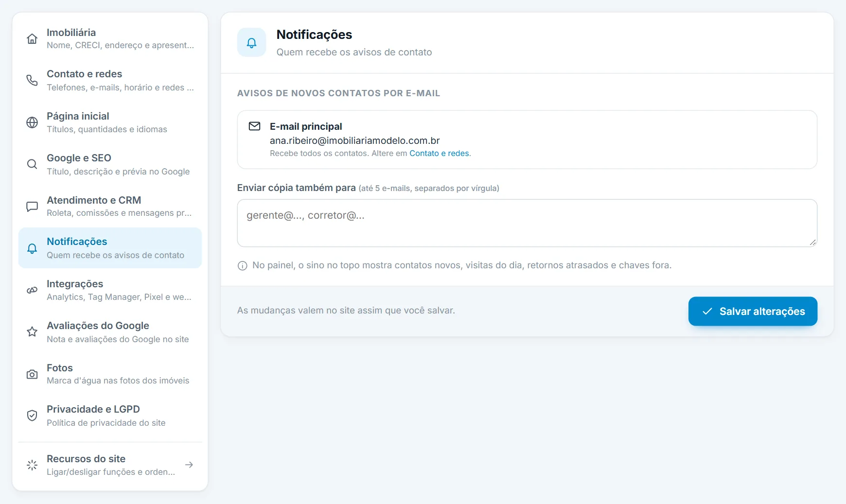Screen dimensions: 846x504
Task: Click the E-mail principal label
Action: (306, 126)
